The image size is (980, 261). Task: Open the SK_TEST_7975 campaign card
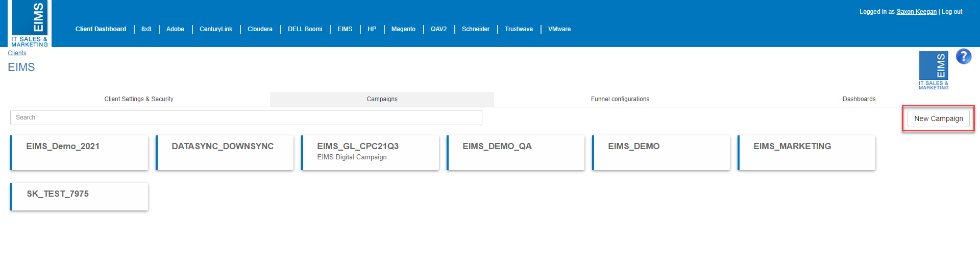(79, 197)
